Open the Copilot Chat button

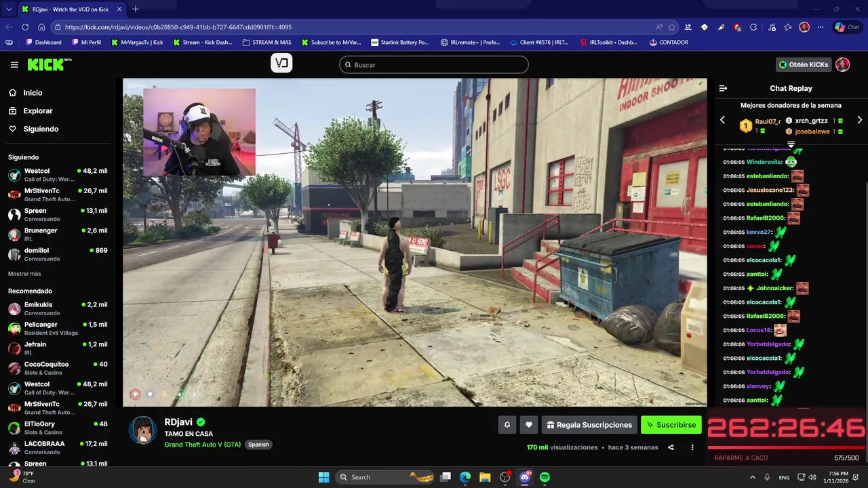click(847, 27)
